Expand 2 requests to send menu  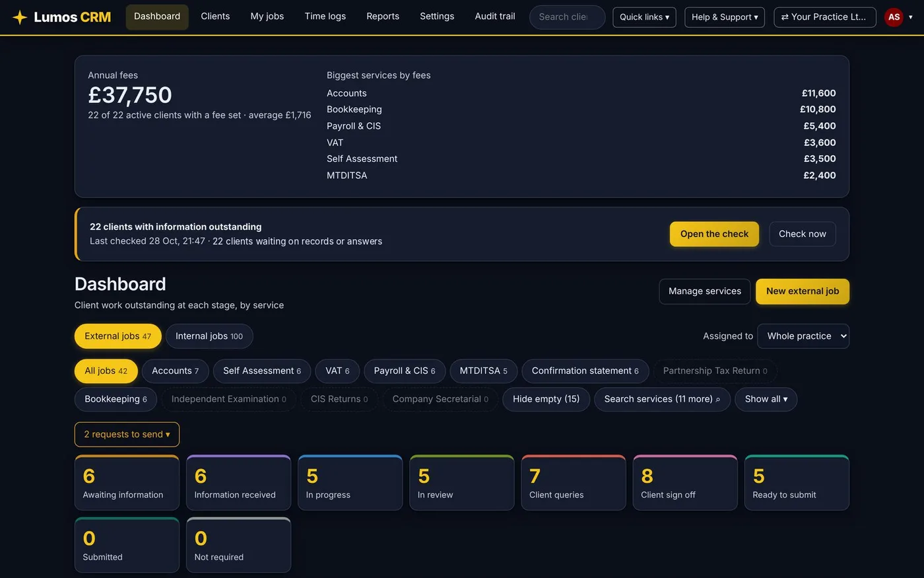coord(127,435)
